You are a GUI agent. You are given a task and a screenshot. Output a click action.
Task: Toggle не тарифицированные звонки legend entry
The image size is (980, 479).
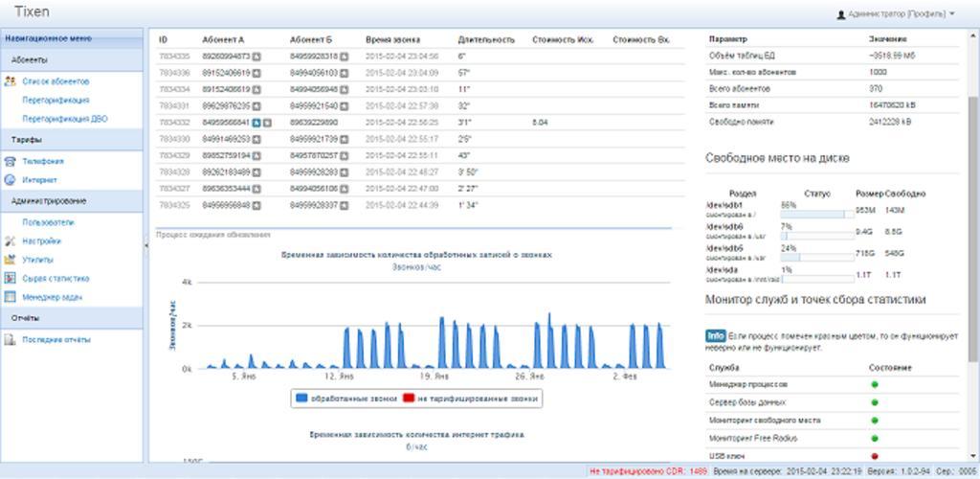(472, 398)
